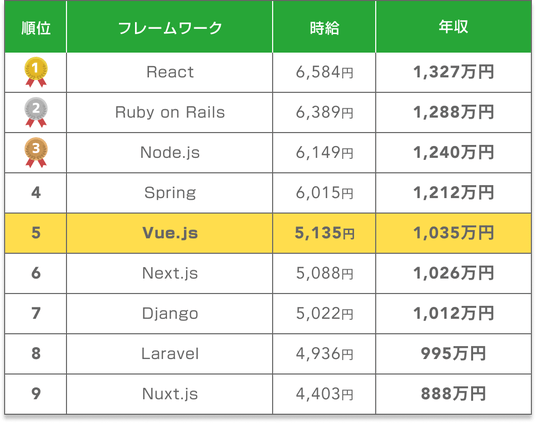Click the Node.js framework name
This screenshot has height=423, width=536.
pos(170,153)
